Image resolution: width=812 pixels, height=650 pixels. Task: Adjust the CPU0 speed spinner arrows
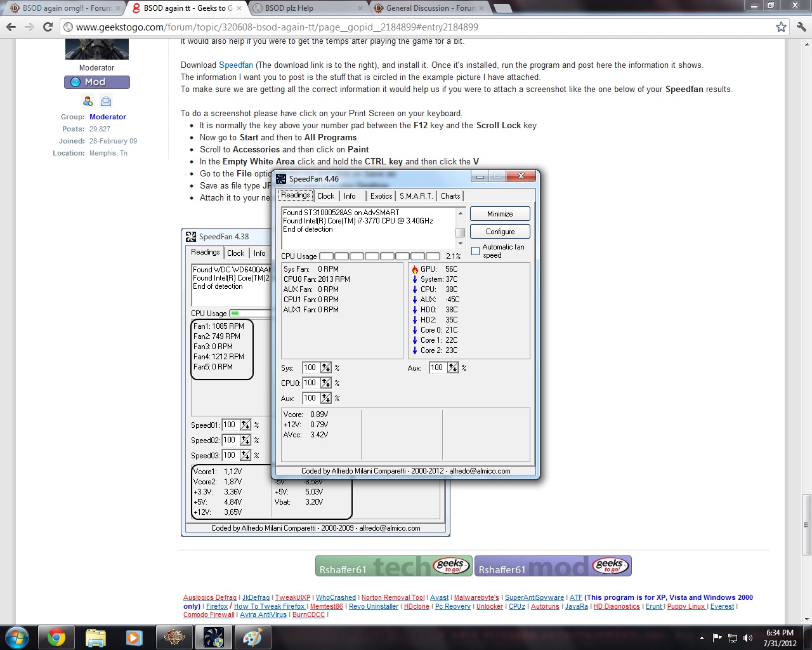pos(326,383)
